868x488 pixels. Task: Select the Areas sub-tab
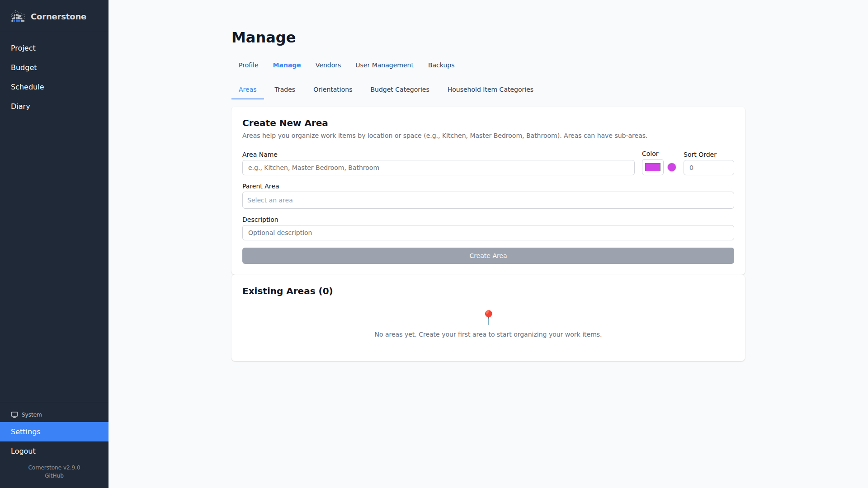(x=248, y=89)
